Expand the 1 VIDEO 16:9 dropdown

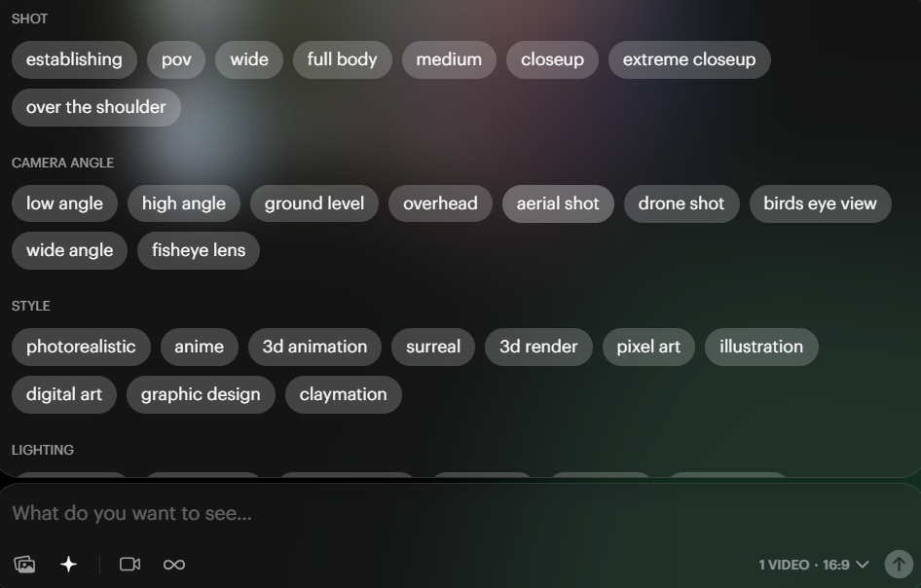click(x=814, y=565)
